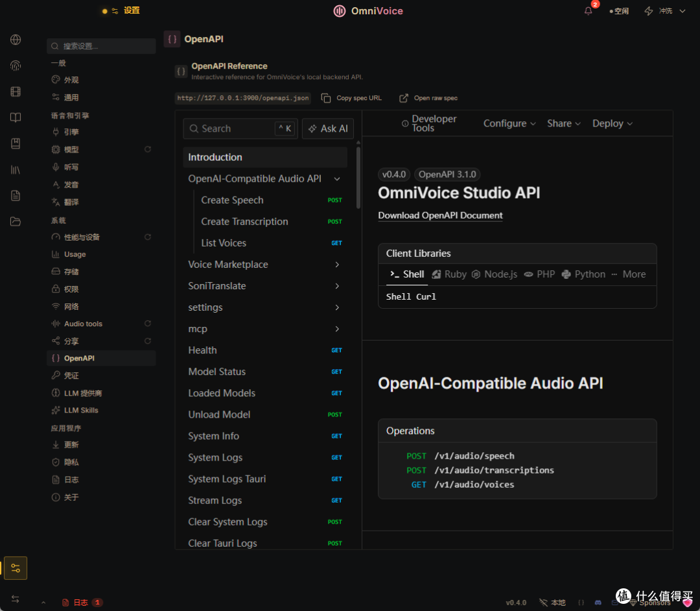Select the Node.js client library tab
The width and height of the screenshot is (700, 611).
[495, 274]
